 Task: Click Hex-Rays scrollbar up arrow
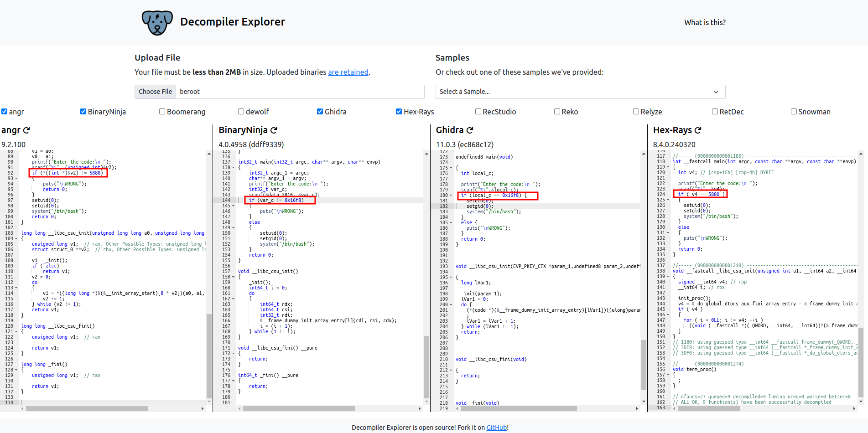coord(861,153)
